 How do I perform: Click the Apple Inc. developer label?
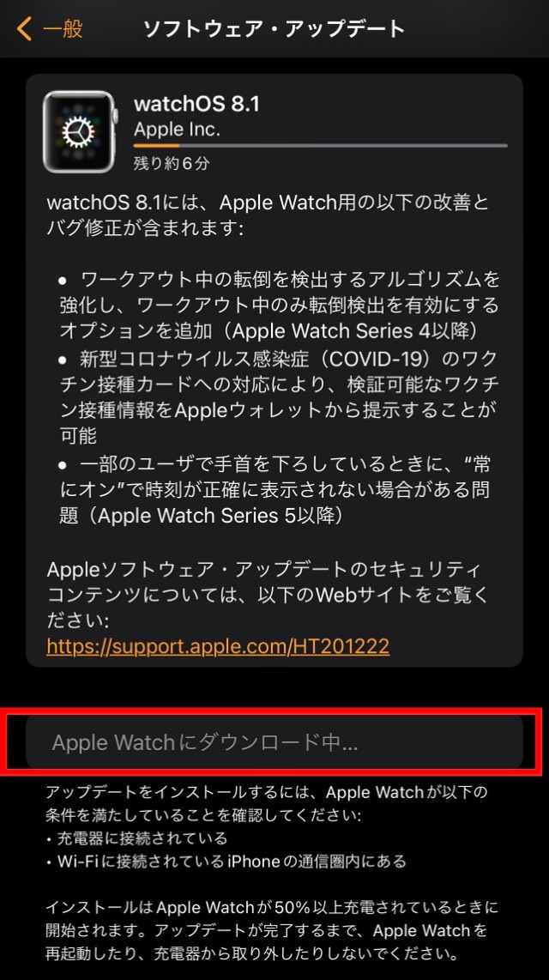[x=177, y=130]
